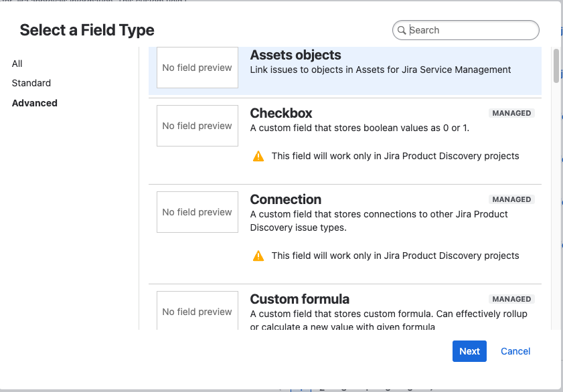Click the Checkbox field preview box

tap(197, 126)
